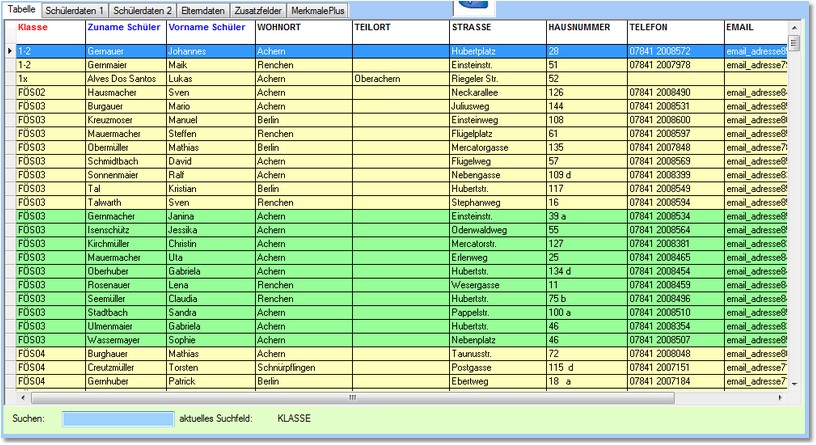Image resolution: width=816 pixels, height=445 pixels.
Task: Click the Klasse column header
Action: tap(33, 28)
